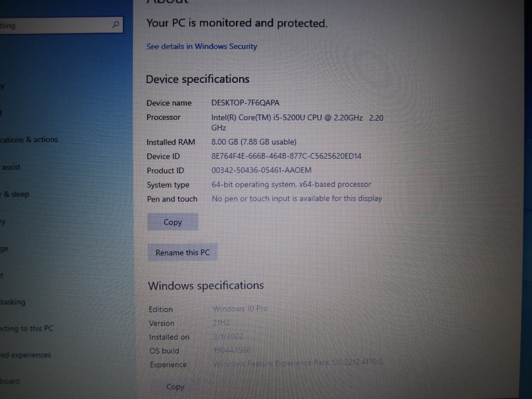Viewport: 532px width, 399px height.
Task: Click the Rename this PC button
Action: (183, 253)
